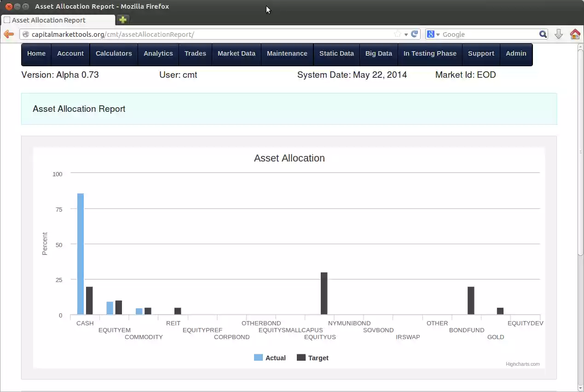
Task: Reload the Asset Allocation Report page
Action: [x=414, y=34]
